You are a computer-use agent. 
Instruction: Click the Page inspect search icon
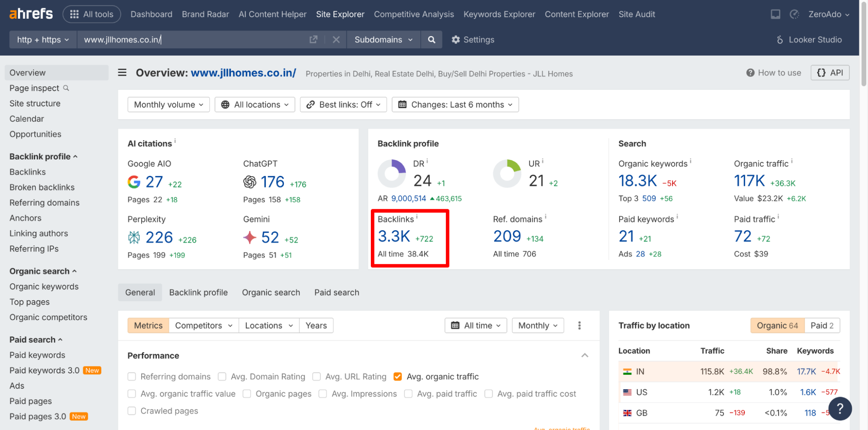tap(66, 88)
